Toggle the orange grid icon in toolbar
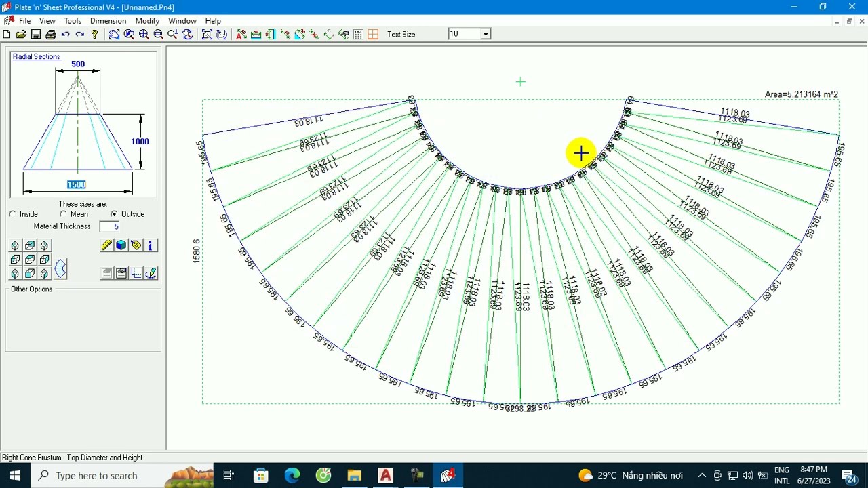 (x=372, y=34)
